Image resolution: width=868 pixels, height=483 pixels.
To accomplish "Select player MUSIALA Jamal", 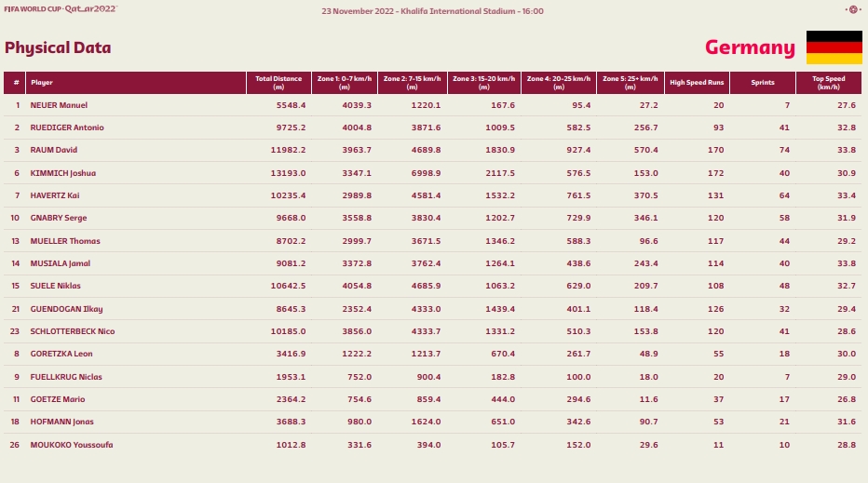I will pos(61,263).
